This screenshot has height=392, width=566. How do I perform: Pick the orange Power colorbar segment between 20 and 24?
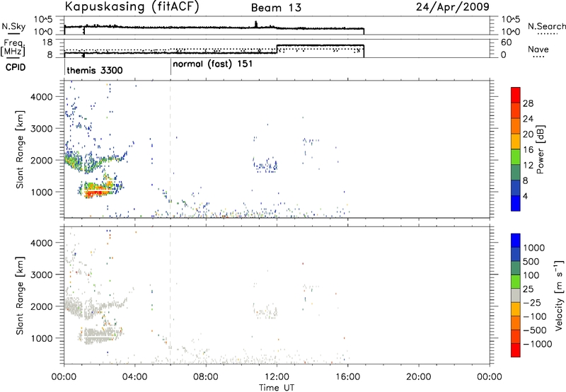[x=516, y=126]
